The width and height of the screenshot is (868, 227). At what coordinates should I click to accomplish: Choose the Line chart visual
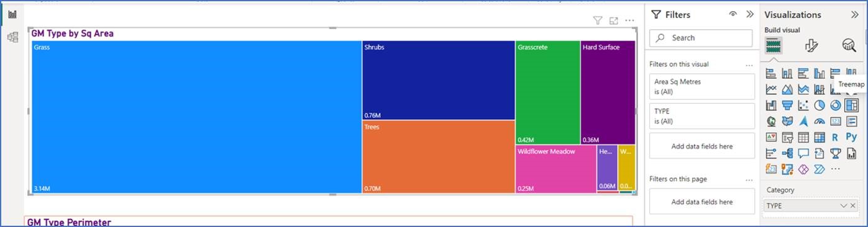pyautogui.click(x=771, y=89)
